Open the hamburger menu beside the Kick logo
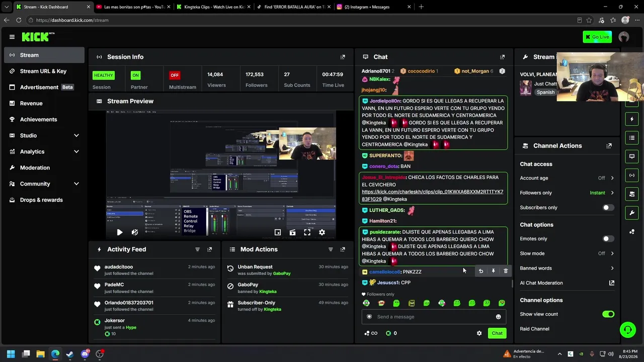 [12, 37]
